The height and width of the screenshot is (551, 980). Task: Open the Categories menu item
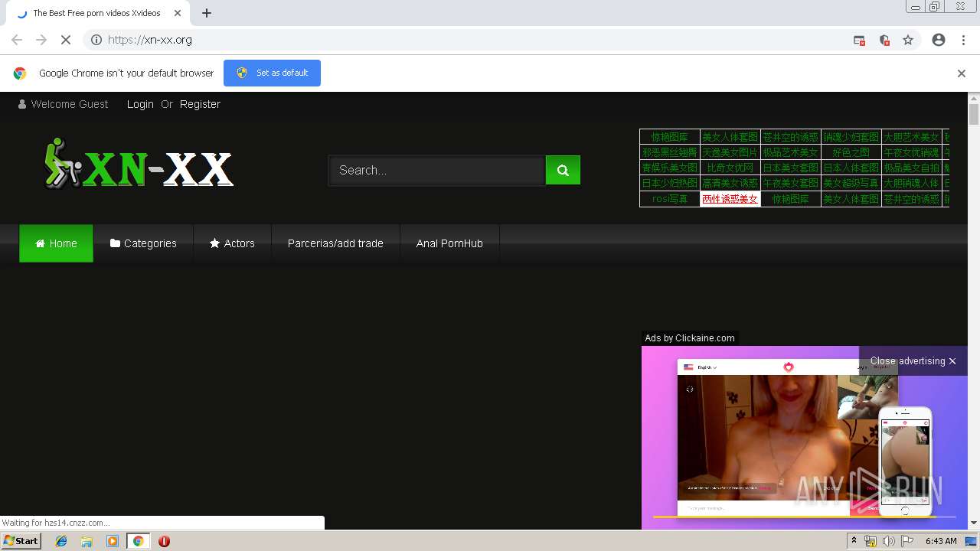point(143,243)
